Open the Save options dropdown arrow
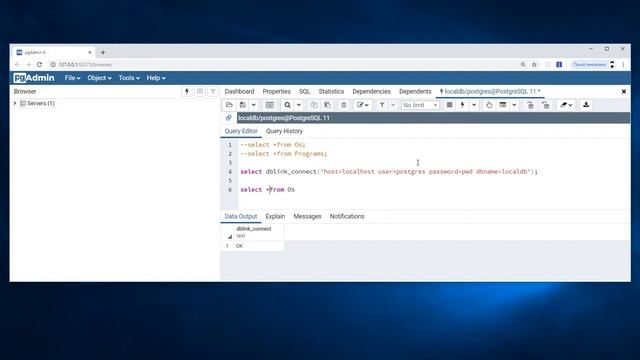Screen dimensions: 640x360 pyautogui.click(x=253, y=105)
